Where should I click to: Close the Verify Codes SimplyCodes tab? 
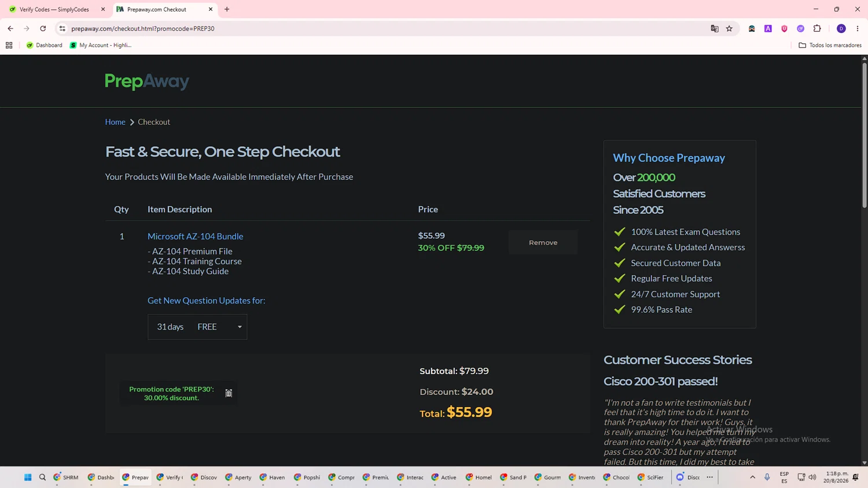(103, 9)
